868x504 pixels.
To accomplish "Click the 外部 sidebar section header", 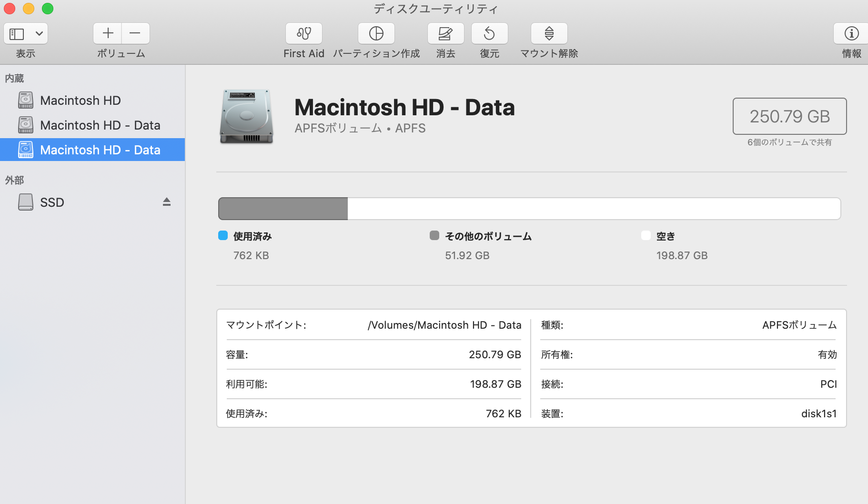I will click(14, 180).
